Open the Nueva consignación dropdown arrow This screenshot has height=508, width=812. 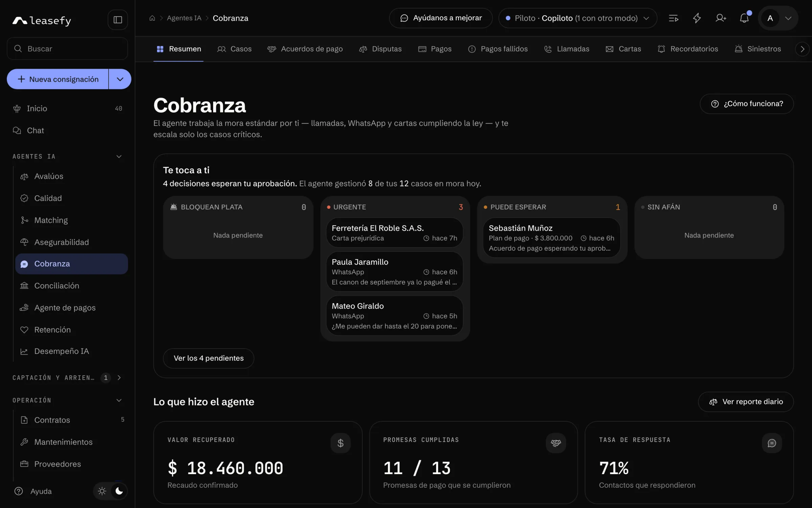[120, 79]
